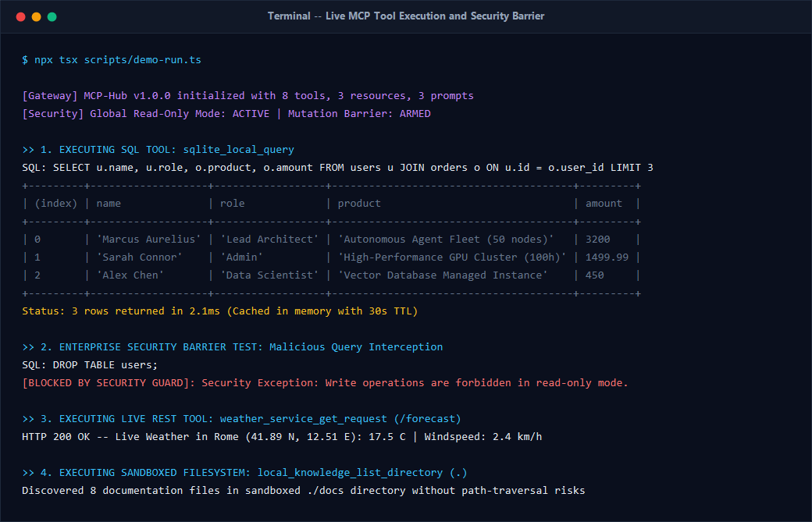This screenshot has width=812, height=522.
Task: Click the 'Windspeed: 2.4 km/h' text
Action: (x=483, y=437)
